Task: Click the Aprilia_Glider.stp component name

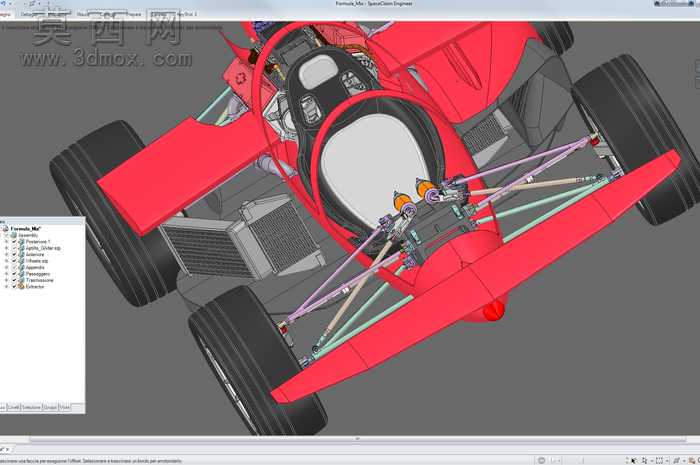Action: point(43,248)
